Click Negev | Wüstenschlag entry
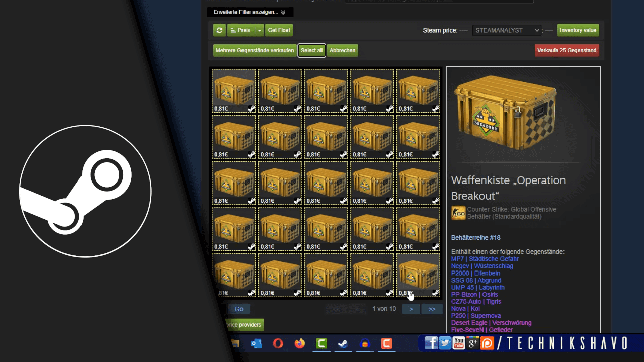644x362 pixels. coord(482,266)
